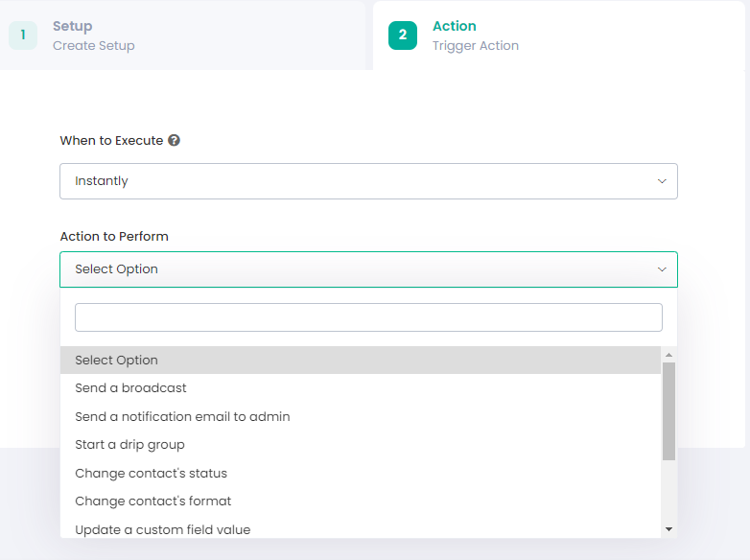750x560 pixels.
Task: Collapse the Action to Perform dropdown
Action: (x=368, y=269)
